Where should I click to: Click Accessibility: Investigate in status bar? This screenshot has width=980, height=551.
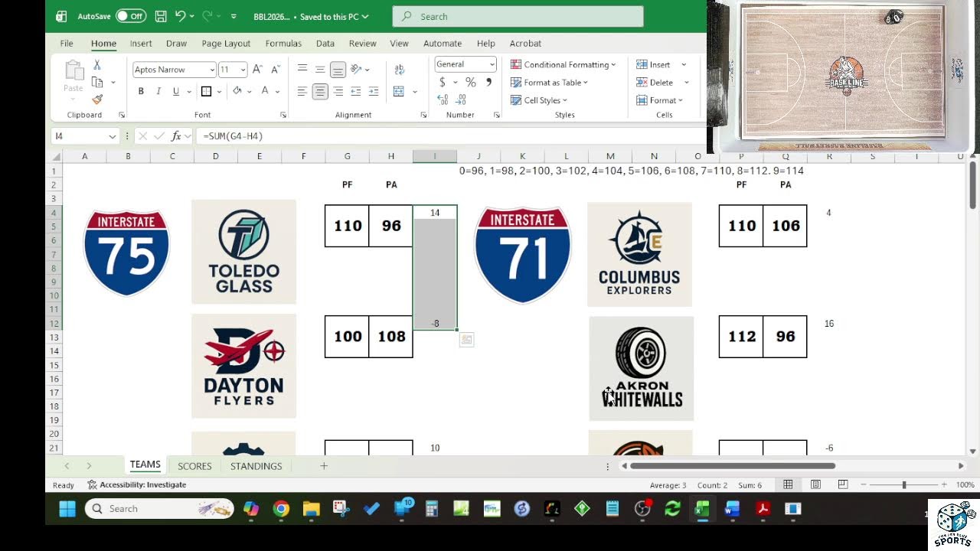coord(137,485)
